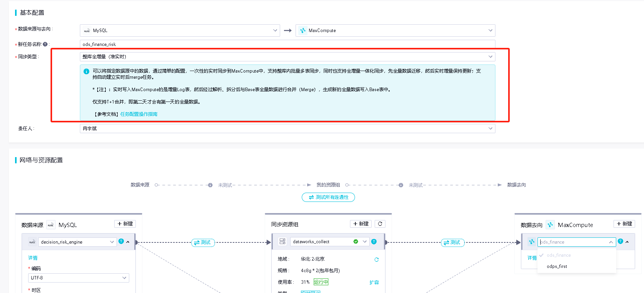Open the MySQL data source type dropdown
This screenshot has width=644, height=293.
(x=180, y=30)
